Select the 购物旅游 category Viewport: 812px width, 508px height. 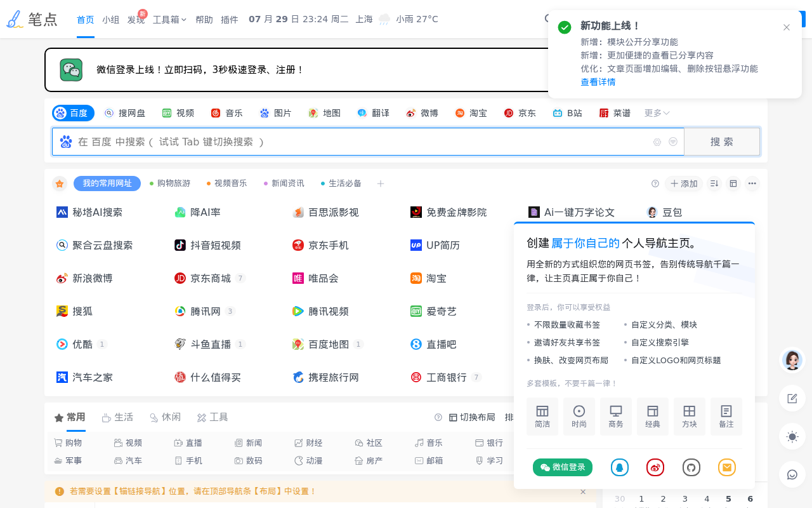point(170,184)
